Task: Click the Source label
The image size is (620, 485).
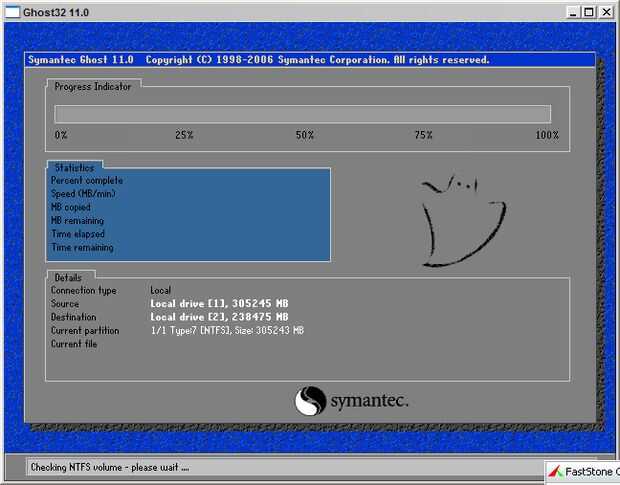Action: point(65,304)
